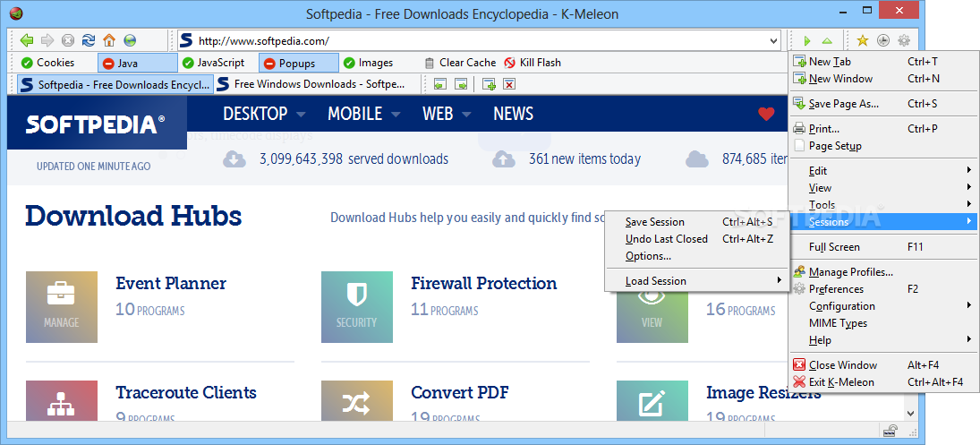
Task: Select Print... from the menu
Action: tap(884, 128)
